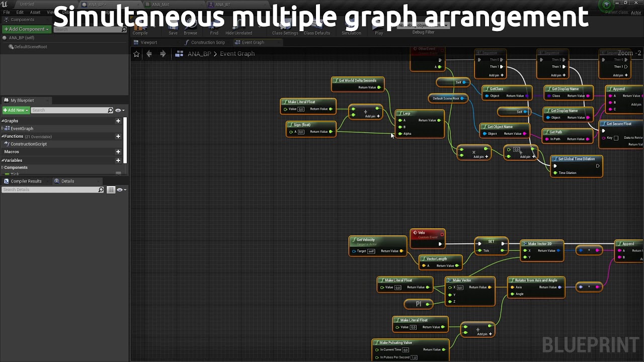Open the Add Component dropdown
The image size is (644, 362).
[x=26, y=29]
